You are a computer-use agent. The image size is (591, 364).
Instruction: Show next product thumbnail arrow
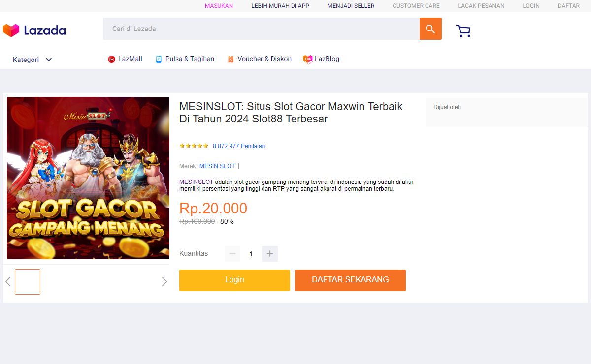[164, 282]
